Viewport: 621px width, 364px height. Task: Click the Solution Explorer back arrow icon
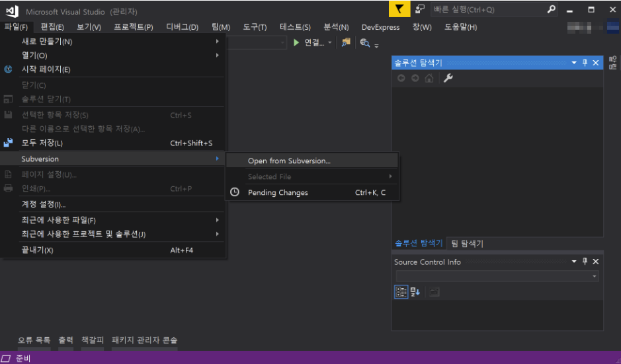tap(401, 78)
